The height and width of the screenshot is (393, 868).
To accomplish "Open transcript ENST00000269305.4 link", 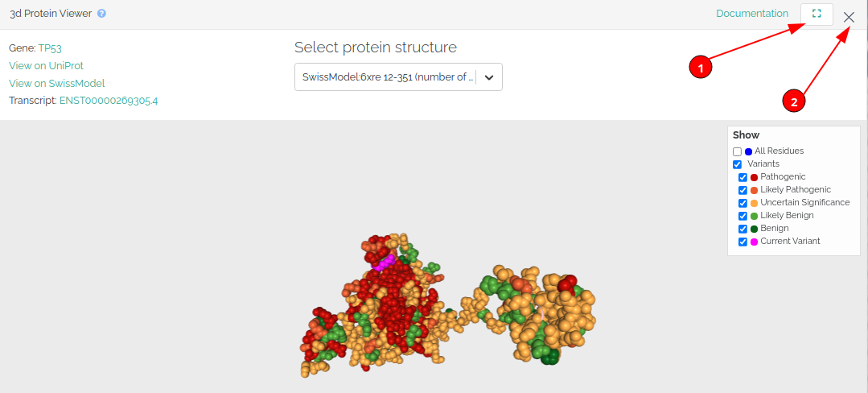I will coord(109,101).
